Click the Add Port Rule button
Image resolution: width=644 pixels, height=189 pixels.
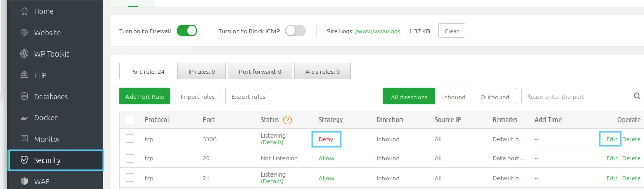pyautogui.click(x=145, y=97)
